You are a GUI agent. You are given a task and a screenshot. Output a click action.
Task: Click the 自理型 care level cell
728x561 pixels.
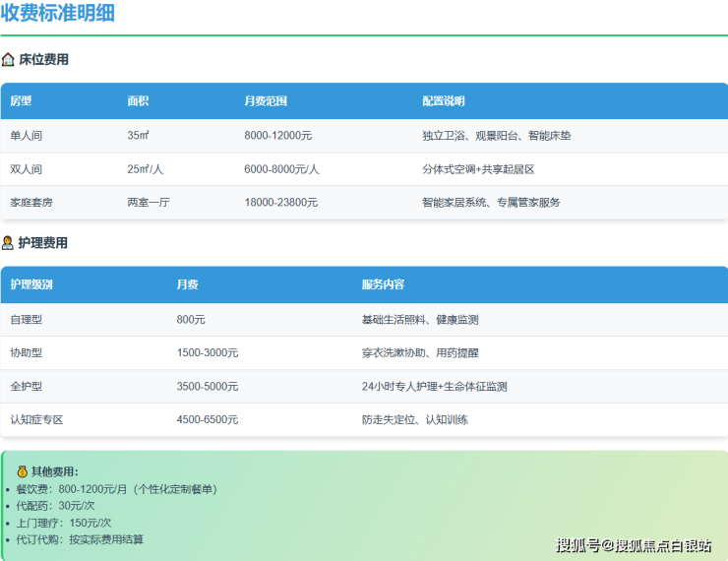pos(26,320)
